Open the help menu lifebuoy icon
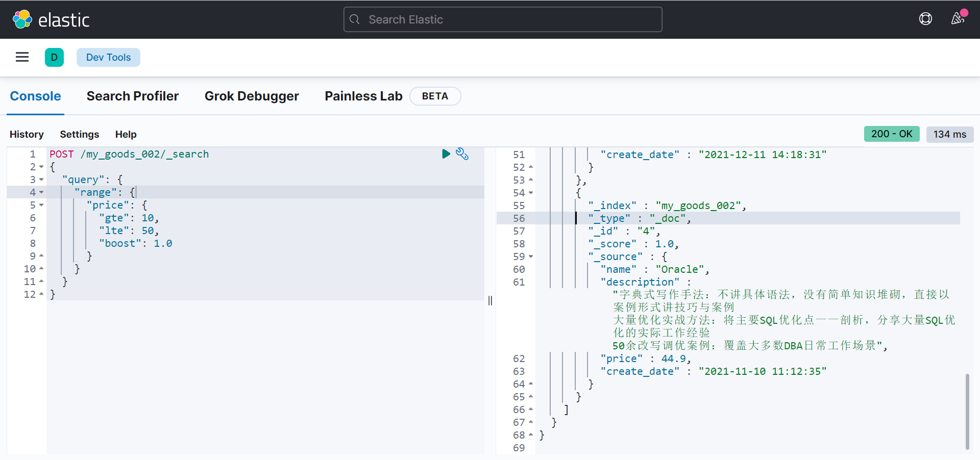Viewport: 980px width, 460px height. (925, 19)
